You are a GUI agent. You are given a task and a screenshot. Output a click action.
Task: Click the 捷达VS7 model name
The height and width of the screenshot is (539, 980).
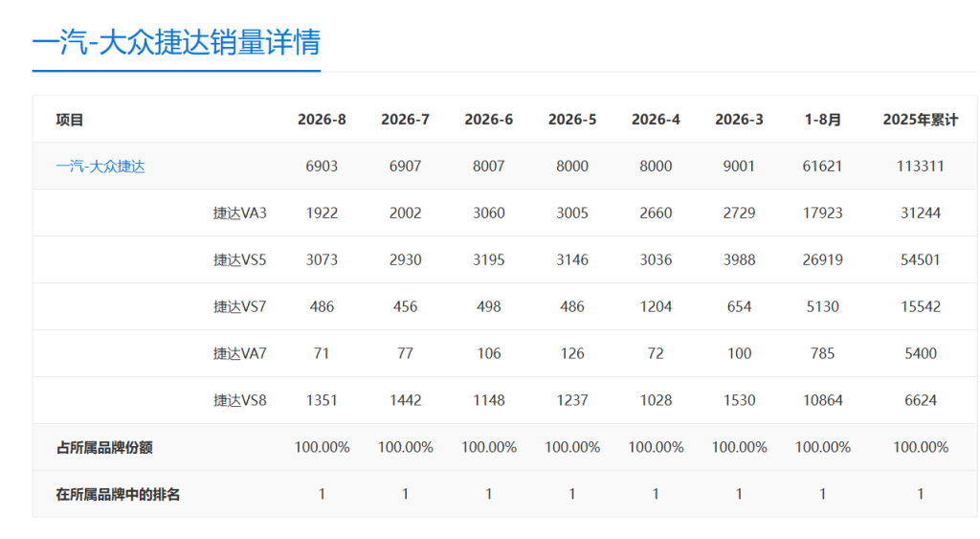click(240, 307)
